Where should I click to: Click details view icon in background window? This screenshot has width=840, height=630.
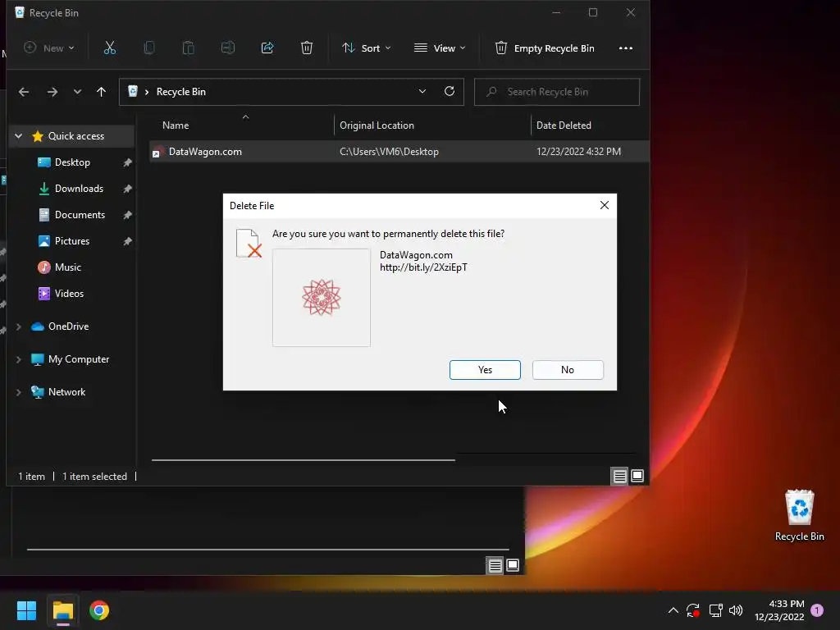pos(495,565)
